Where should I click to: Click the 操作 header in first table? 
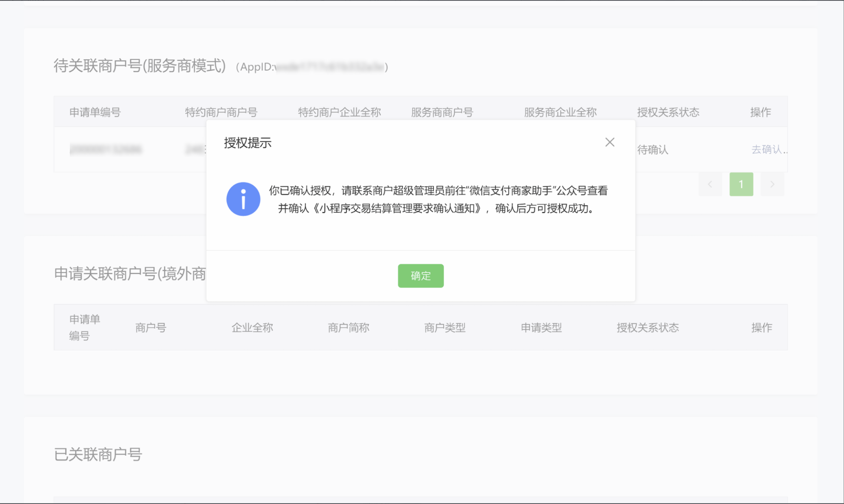pos(760,112)
